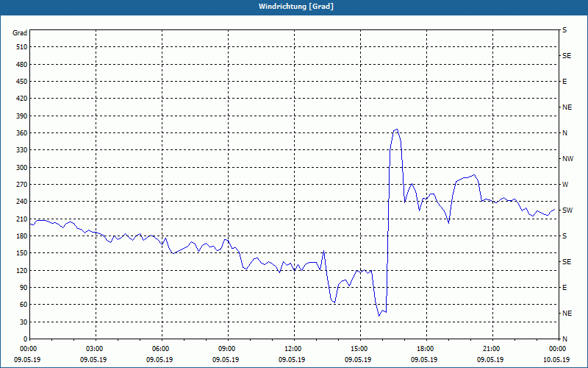Image resolution: width=588 pixels, height=368 pixels.
Task: Click the "510" y-axis value
Action: click(x=22, y=47)
